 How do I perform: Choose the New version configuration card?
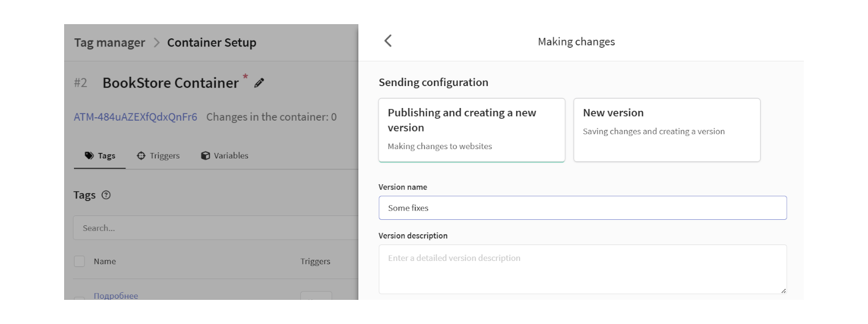click(x=666, y=130)
